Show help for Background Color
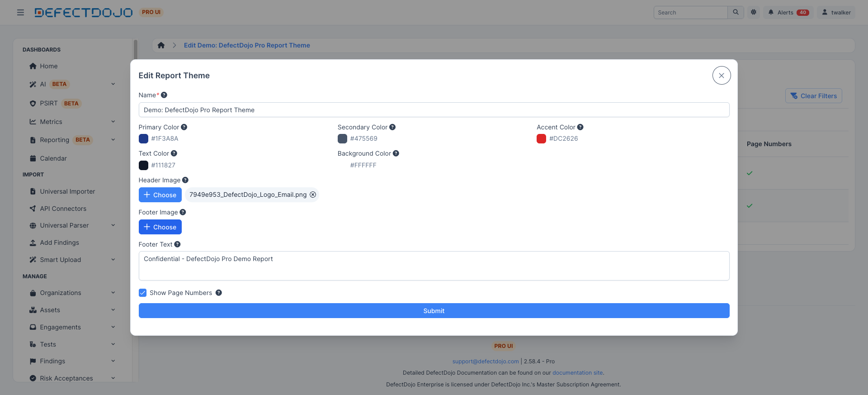The width and height of the screenshot is (868, 395). click(x=396, y=153)
